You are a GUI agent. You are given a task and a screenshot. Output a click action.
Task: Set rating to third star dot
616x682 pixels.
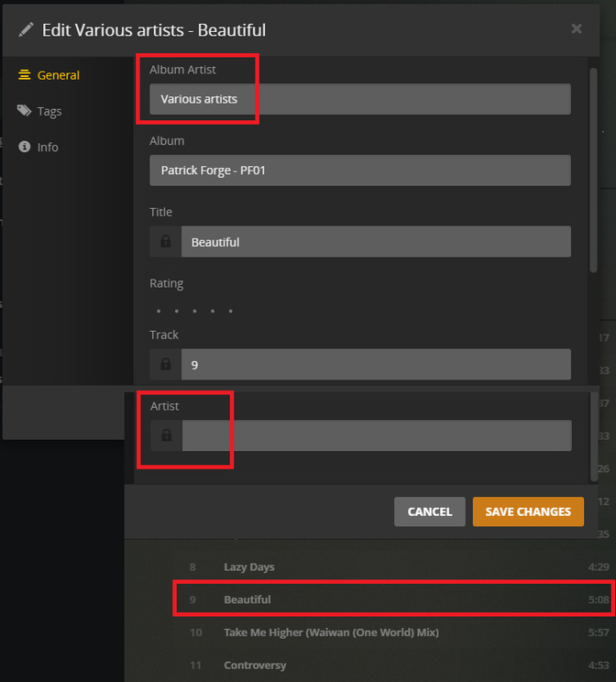click(194, 311)
